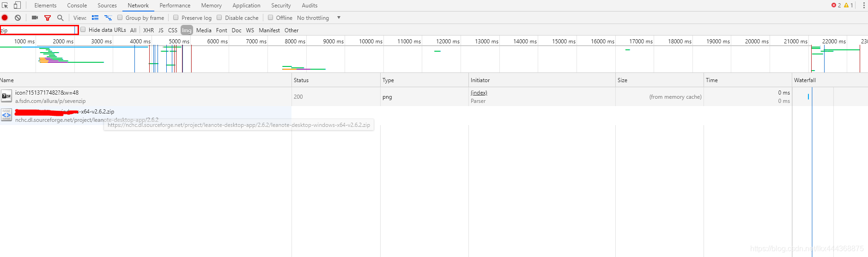Filter requests by WS
868x257 pixels.
click(x=250, y=30)
